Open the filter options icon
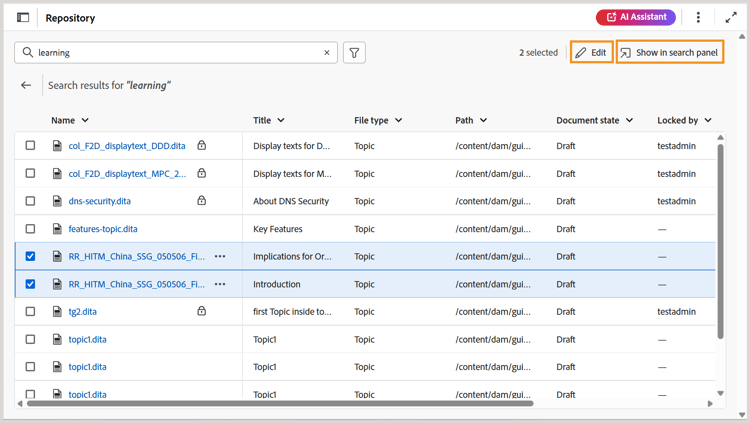 [354, 53]
